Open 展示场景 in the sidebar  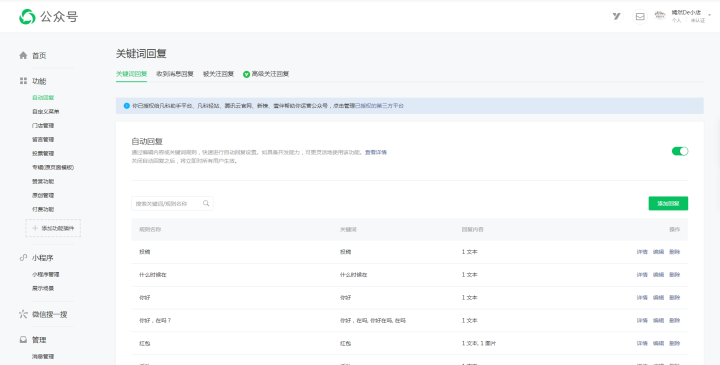pyautogui.click(x=43, y=288)
